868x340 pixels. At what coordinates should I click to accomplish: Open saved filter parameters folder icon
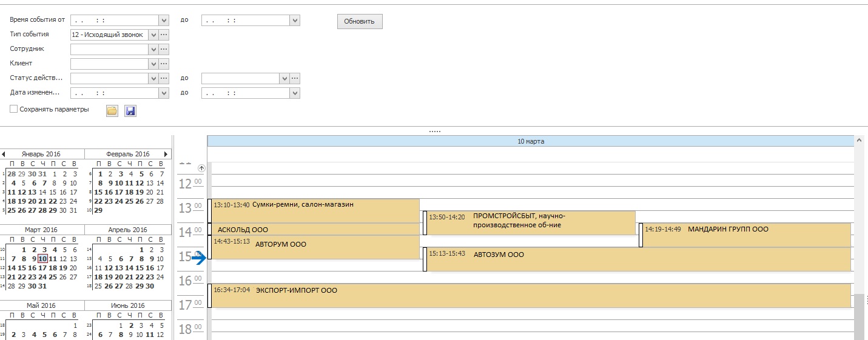(x=112, y=110)
